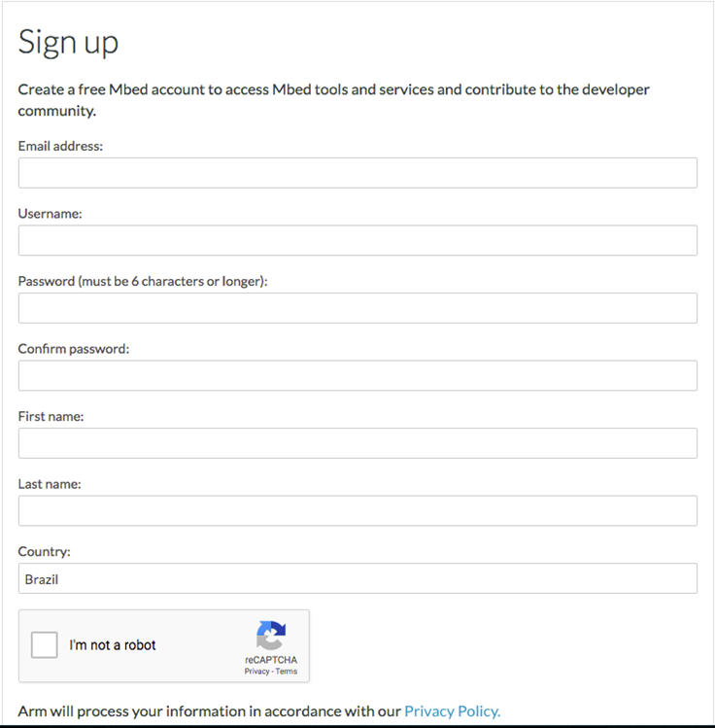
Task: Focus the First name text box
Action: point(357,443)
